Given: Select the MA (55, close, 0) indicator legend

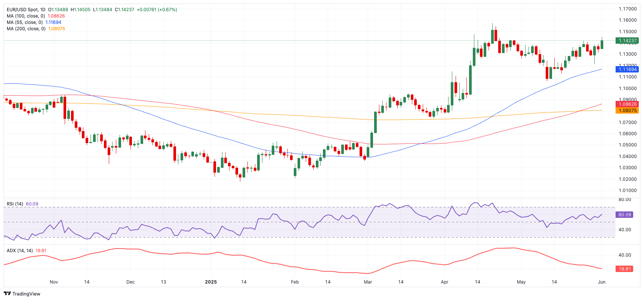Looking at the screenshot, I should pos(25,22).
